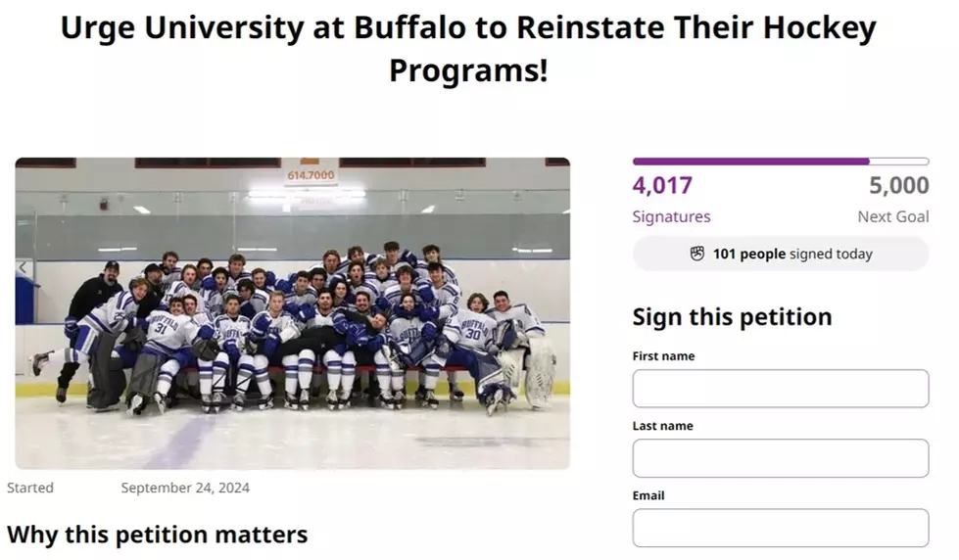This screenshot has width=959, height=560.
Task: Click the 5,000 goal number
Action: pos(899,185)
